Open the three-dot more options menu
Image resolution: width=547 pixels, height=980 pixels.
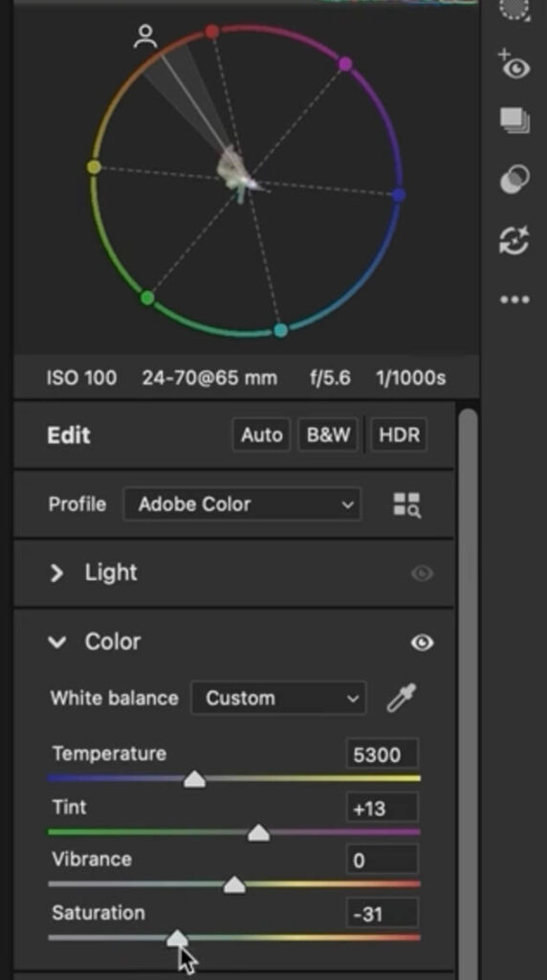(x=515, y=300)
